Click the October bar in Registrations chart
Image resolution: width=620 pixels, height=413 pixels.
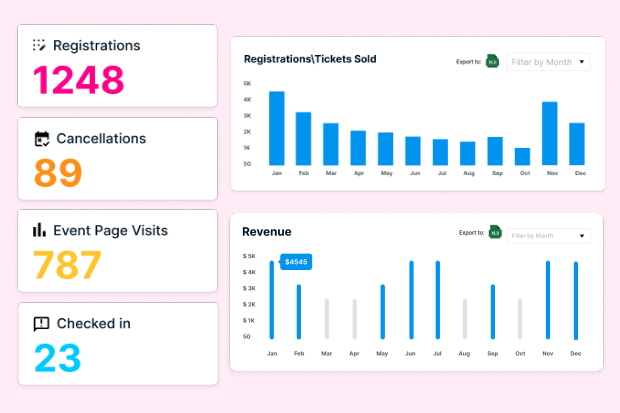pyautogui.click(x=522, y=156)
